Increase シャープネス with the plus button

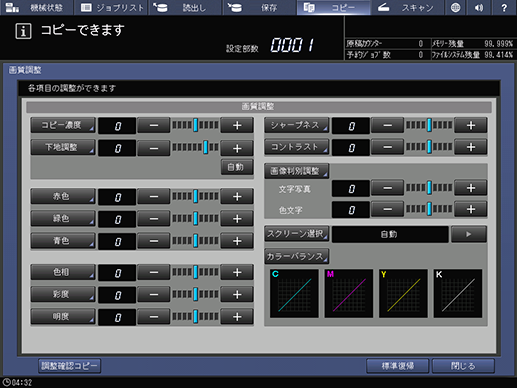471,126
